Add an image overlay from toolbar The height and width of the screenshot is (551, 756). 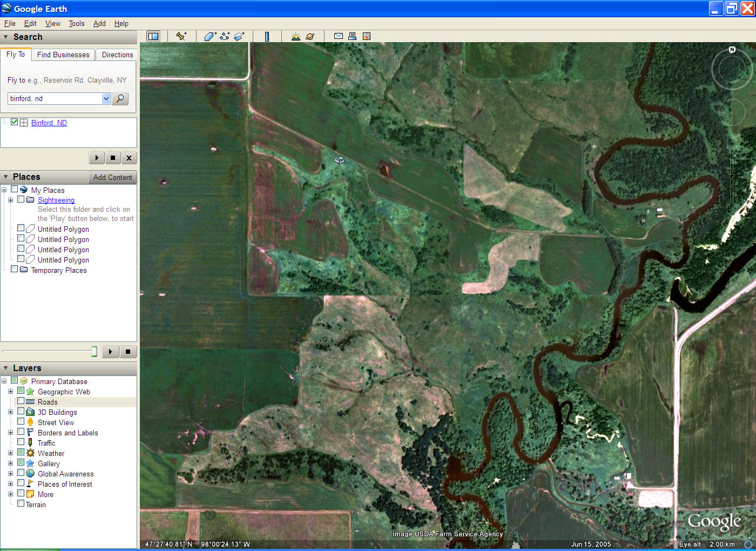(239, 36)
